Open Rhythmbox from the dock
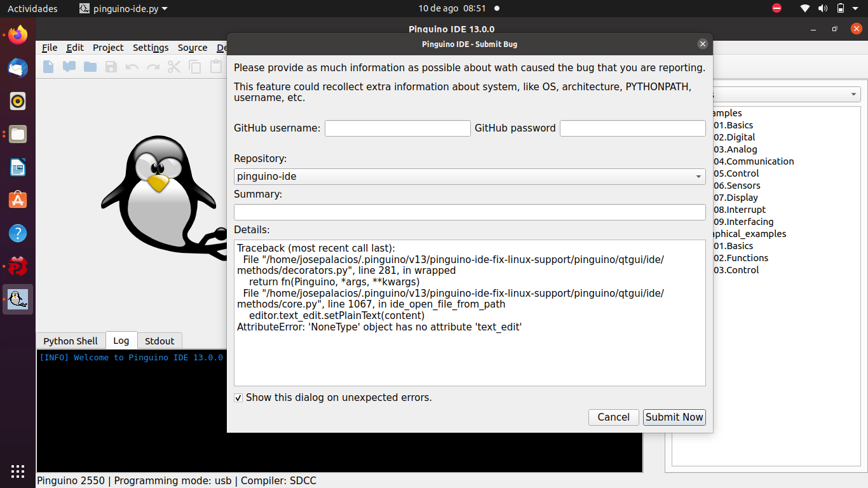 coord(18,101)
